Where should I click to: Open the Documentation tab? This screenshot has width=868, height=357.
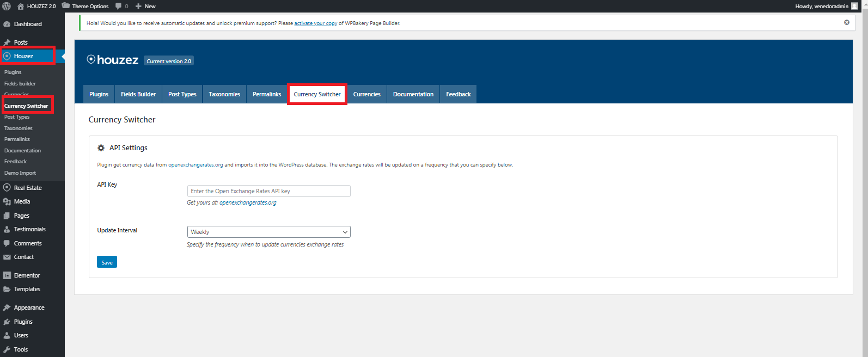[413, 94]
